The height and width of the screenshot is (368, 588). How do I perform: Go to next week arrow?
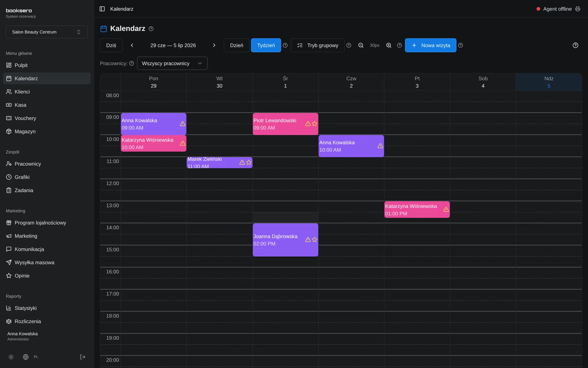point(214,45)
